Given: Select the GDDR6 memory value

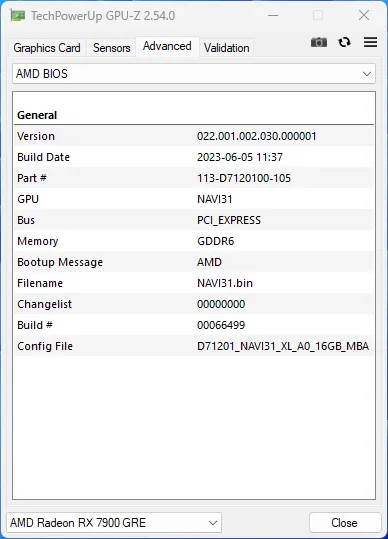Looking at the screenshot, I should click(x=215, y=241).
